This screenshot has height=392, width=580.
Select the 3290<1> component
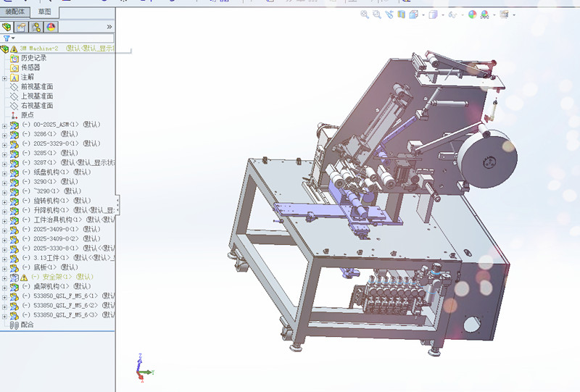click(50, 182)
